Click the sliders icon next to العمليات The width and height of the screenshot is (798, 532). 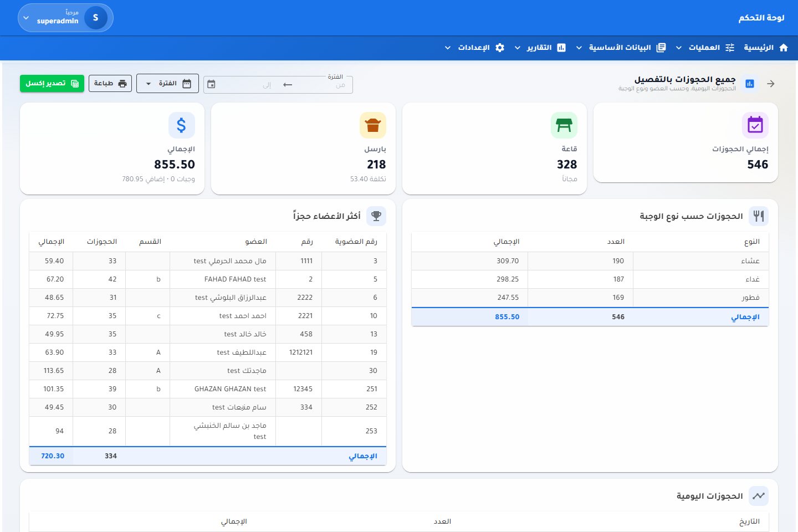point(730,48)
